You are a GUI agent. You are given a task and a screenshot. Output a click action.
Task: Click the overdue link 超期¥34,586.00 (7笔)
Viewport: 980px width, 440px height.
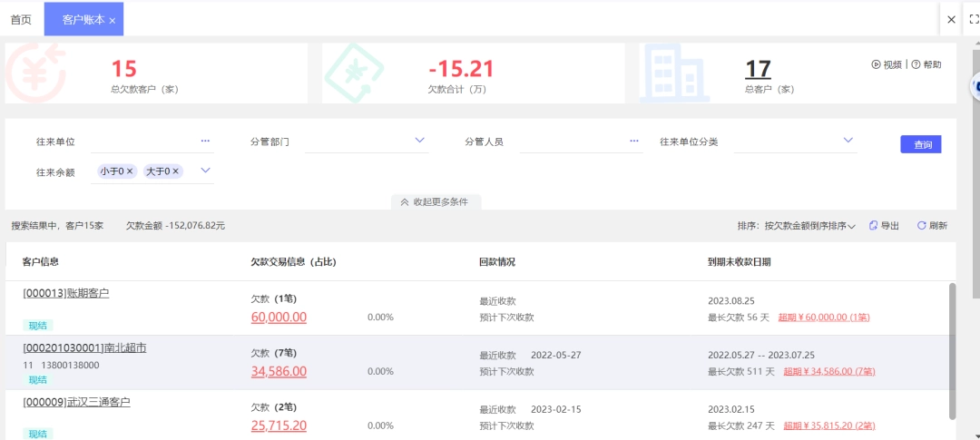(x=829, y=371)
